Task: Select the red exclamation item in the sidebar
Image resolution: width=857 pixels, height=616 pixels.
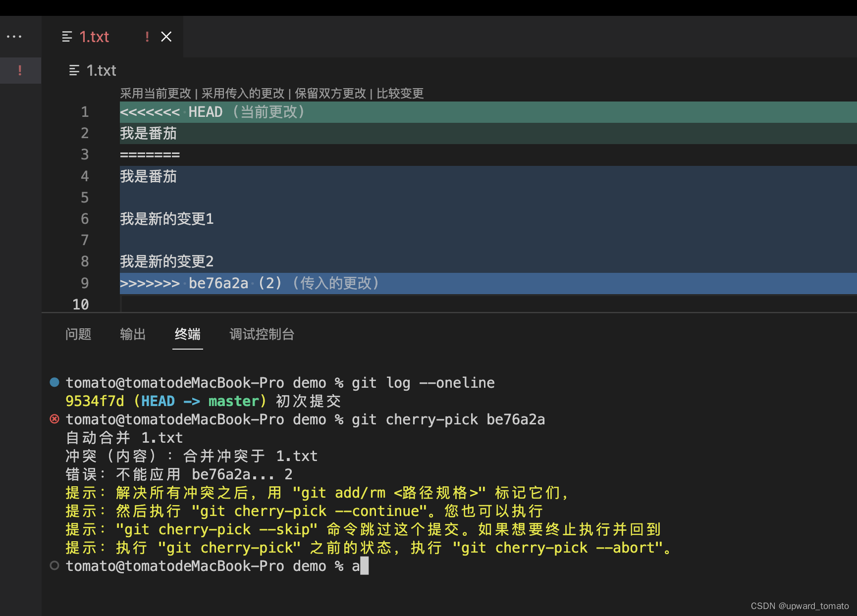Action: 20,70
